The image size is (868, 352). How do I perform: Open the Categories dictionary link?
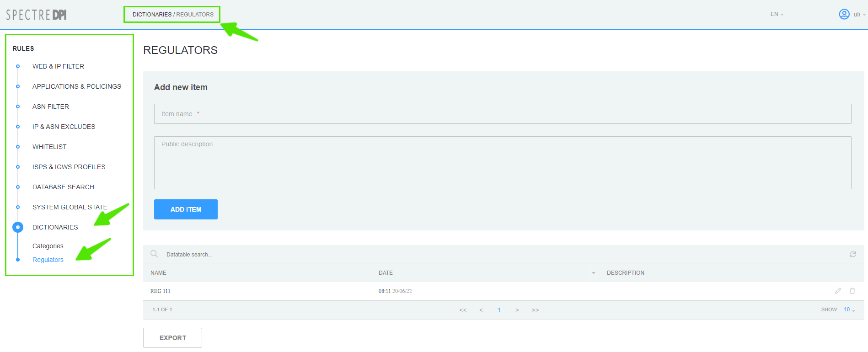coord(48,246)
